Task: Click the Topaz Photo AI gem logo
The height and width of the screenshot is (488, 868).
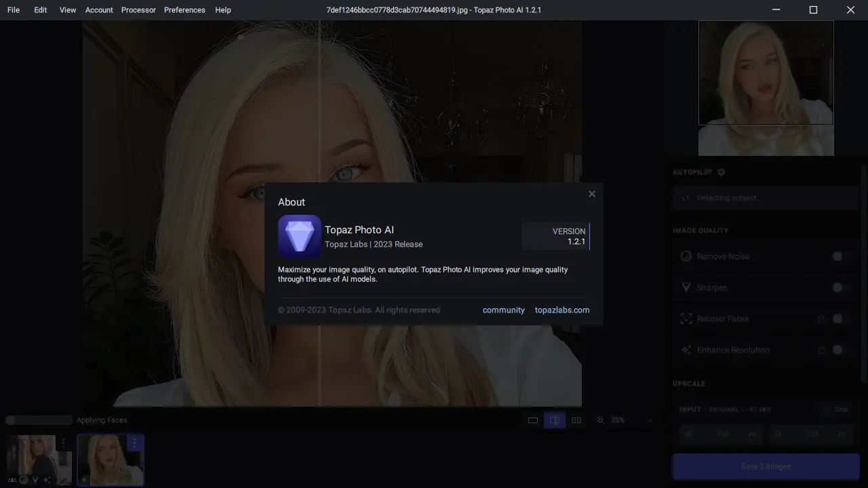Action: click(x=299, y=237)
